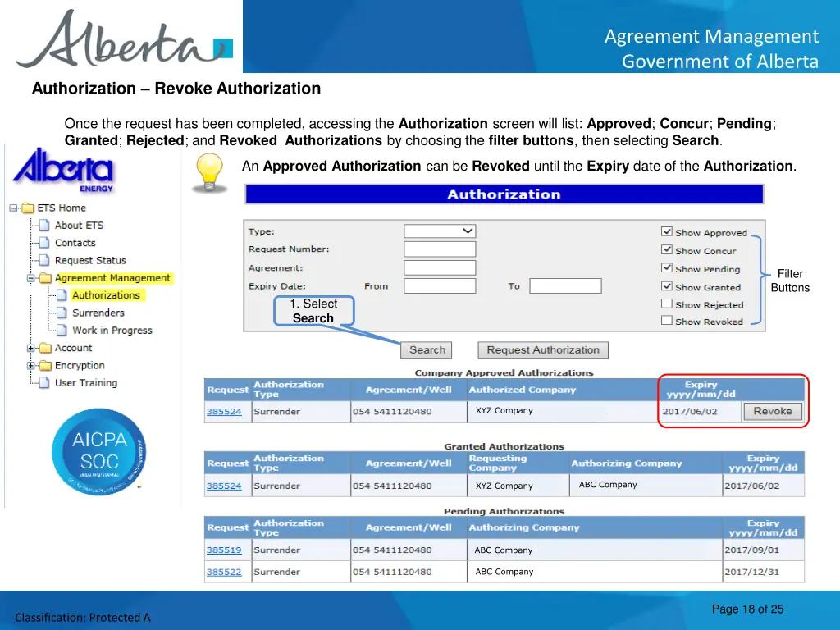Click ABC Company in Granted Authorizations row
This screenshot has width=840, height=630.
608,485
